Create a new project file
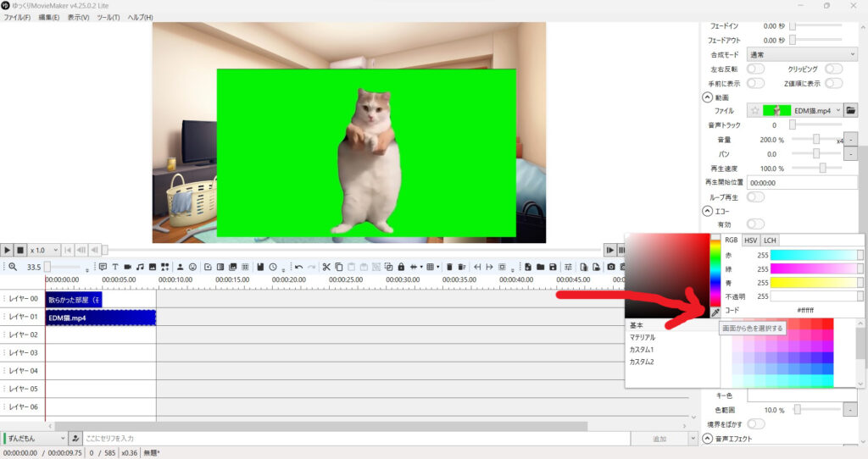The height and width of the screenshot is (459, 868). click(x=528, y=267)
